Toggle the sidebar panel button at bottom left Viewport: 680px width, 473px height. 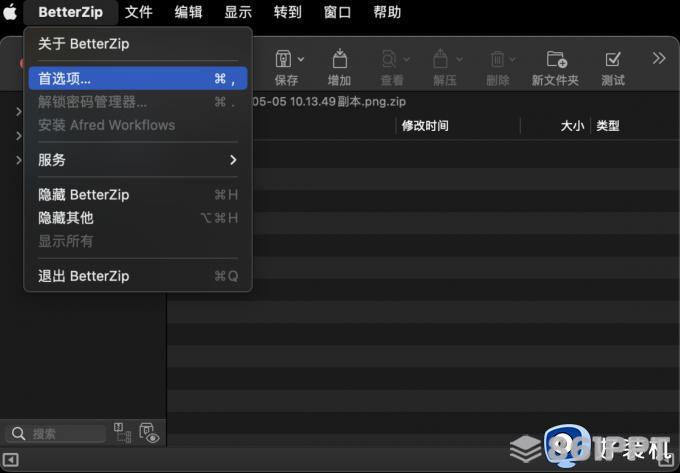click(x=10, y=460)
